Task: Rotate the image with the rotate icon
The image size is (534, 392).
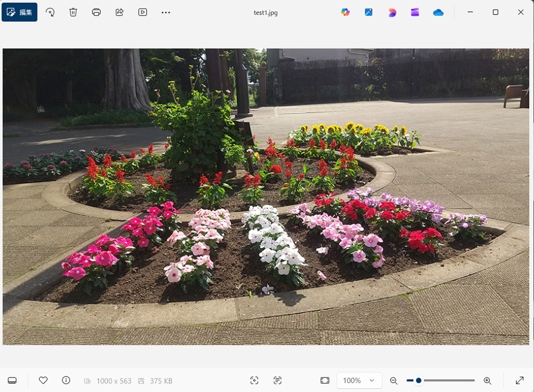Action: pos(50,12)
